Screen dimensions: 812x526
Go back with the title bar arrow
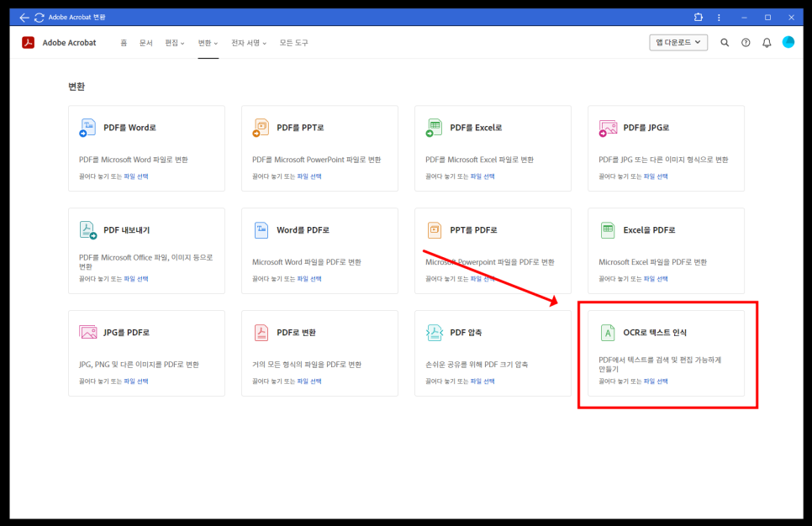[x=24, y=18]
